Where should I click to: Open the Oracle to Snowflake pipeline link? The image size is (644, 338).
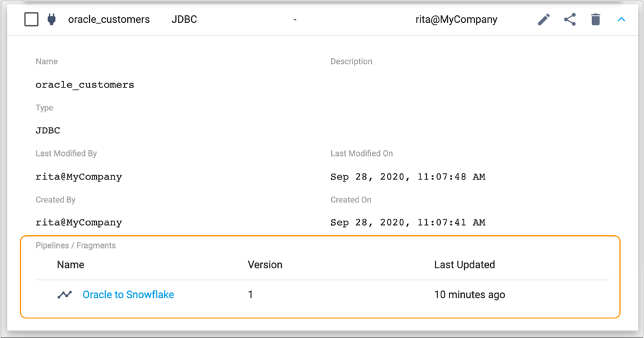coord(128,294)
